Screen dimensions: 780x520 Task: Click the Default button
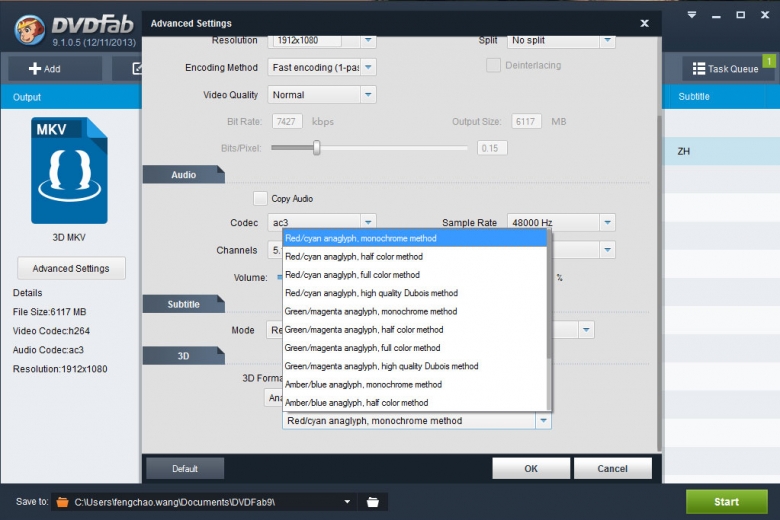[x=185, y=468]
